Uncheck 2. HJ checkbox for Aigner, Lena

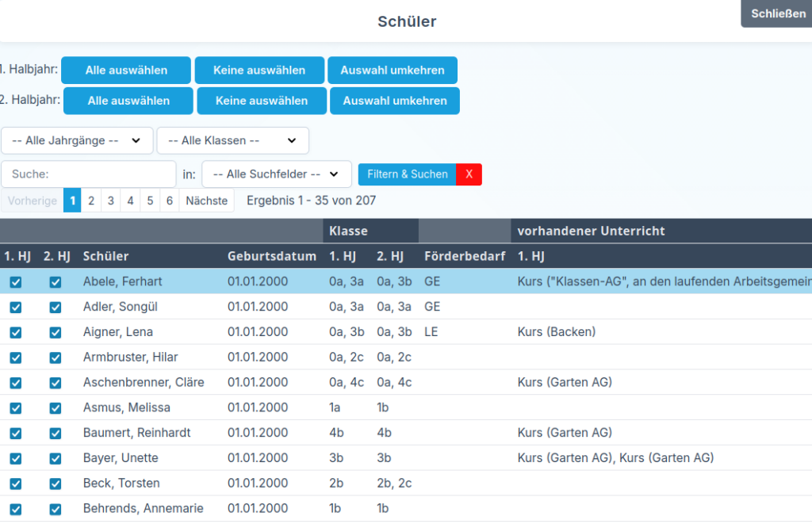point(56,332)
